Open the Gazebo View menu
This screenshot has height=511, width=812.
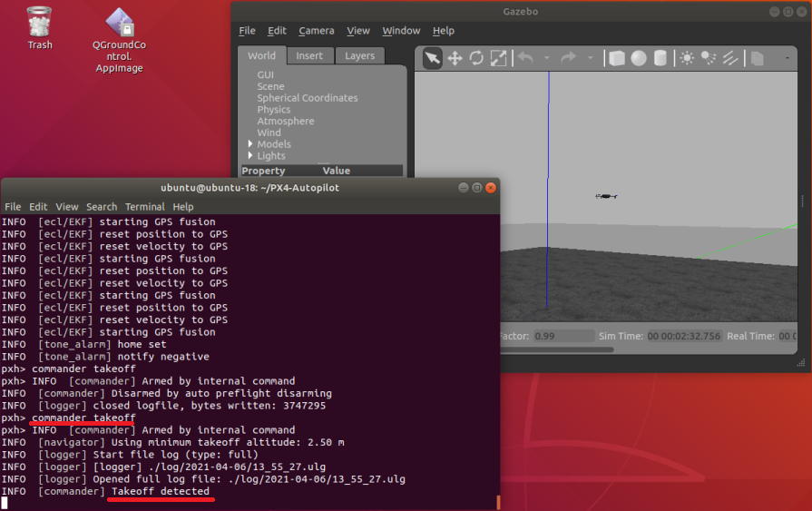(x=358, y=31)
